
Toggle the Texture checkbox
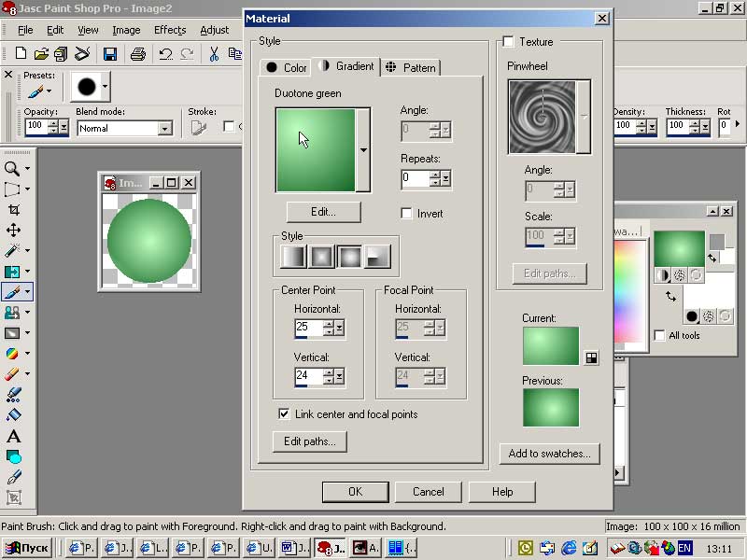point(508,42)
